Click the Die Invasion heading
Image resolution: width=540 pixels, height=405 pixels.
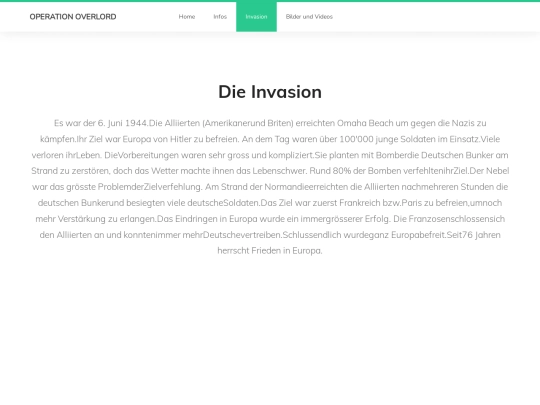tap(270, 92)
